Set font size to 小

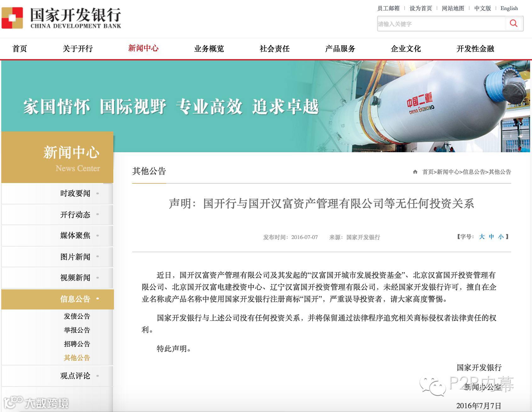pyautogui.click(x=501, y=237)
